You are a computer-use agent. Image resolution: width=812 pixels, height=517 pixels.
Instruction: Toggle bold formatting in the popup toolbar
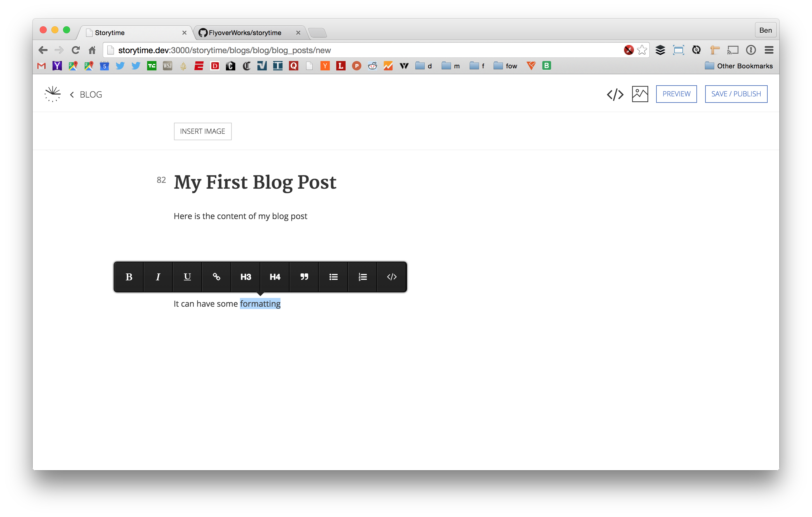[129, 277]
